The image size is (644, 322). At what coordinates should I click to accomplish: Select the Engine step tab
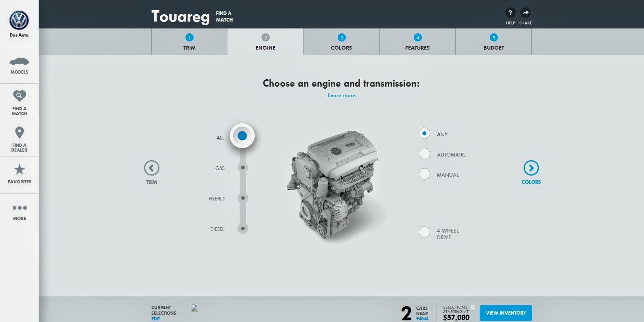(265, 42)
